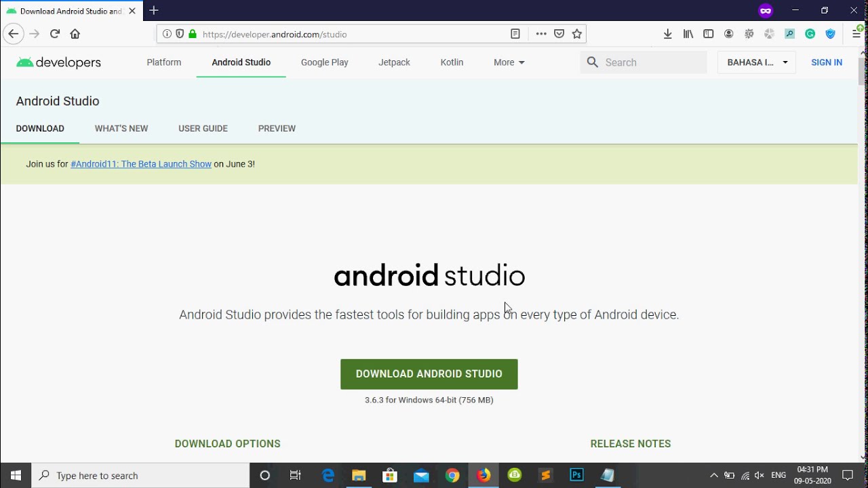This screenshot has width=868, height=488.
Task: Open the Platform menu item
Action: pos(164,62)
